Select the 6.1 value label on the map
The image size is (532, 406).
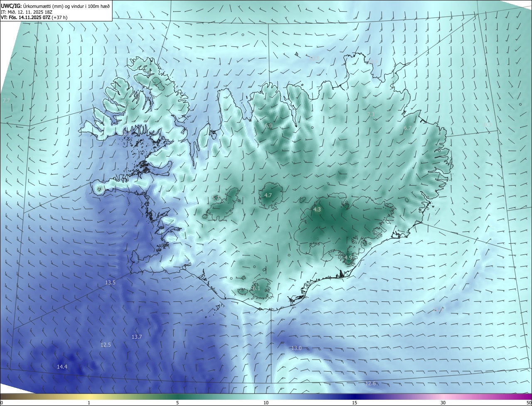(256, 288)
